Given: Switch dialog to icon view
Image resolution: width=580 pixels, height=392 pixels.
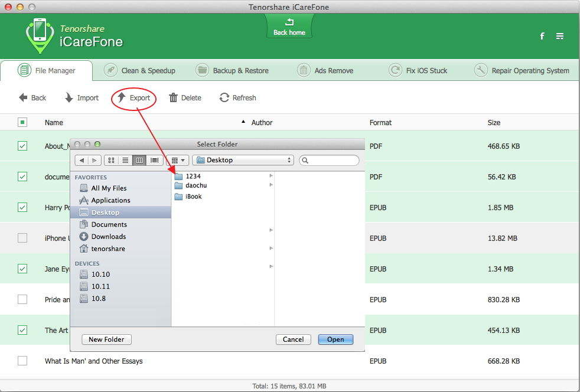Looking at the screenshot, I should click(112, 160).
